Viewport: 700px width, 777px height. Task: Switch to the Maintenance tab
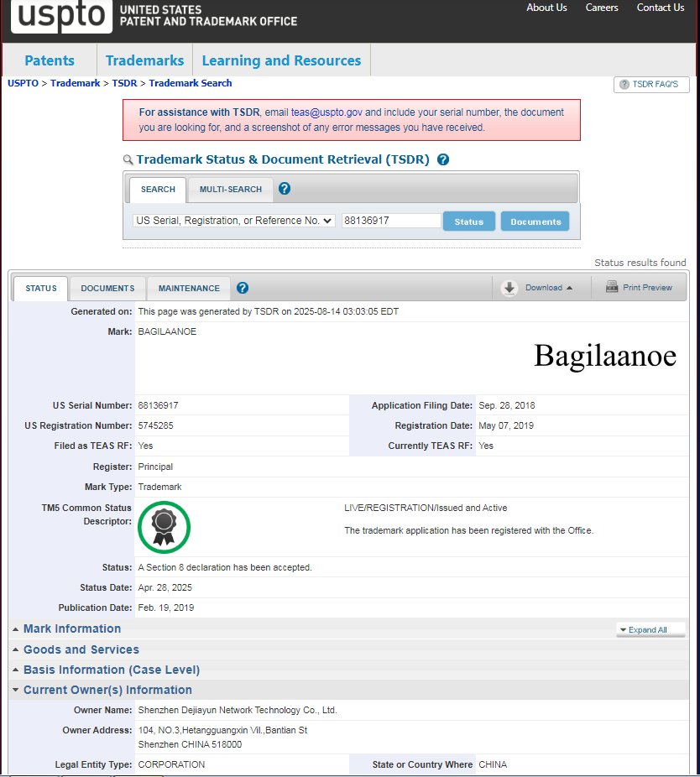point(189,289)
